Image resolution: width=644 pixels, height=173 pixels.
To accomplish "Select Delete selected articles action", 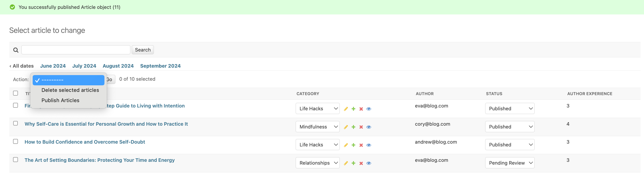I will click(x=70, y=90).
